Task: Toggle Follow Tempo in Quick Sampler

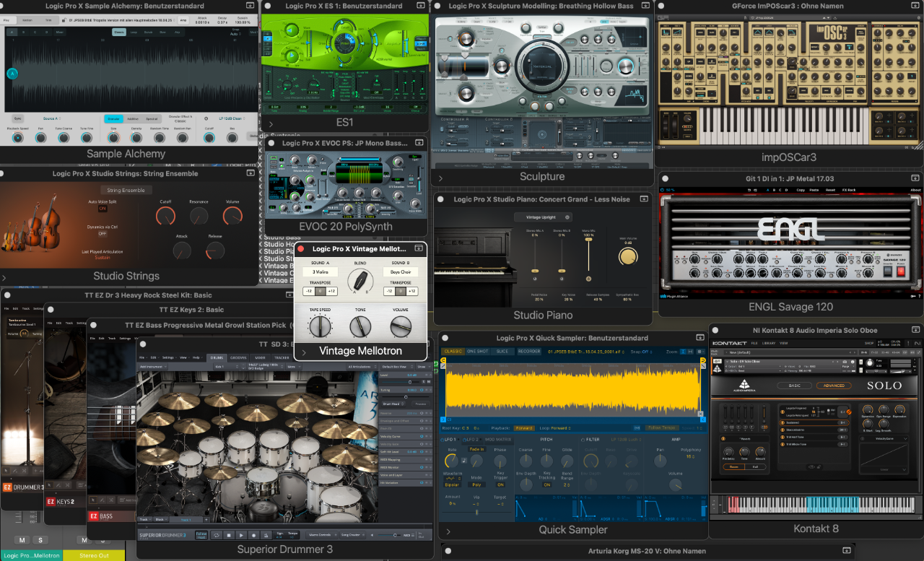Action: click(x=661, y=427)
